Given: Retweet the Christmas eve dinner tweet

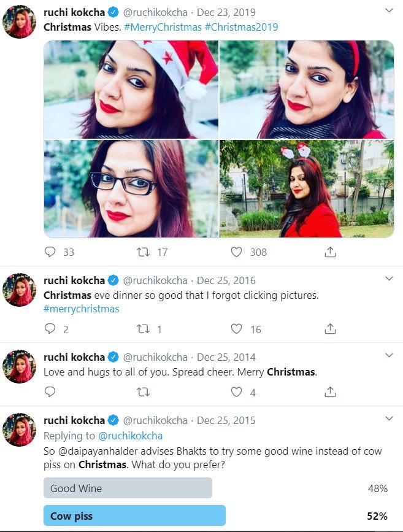Looking at the screenshot, I should tap(143, 329).
